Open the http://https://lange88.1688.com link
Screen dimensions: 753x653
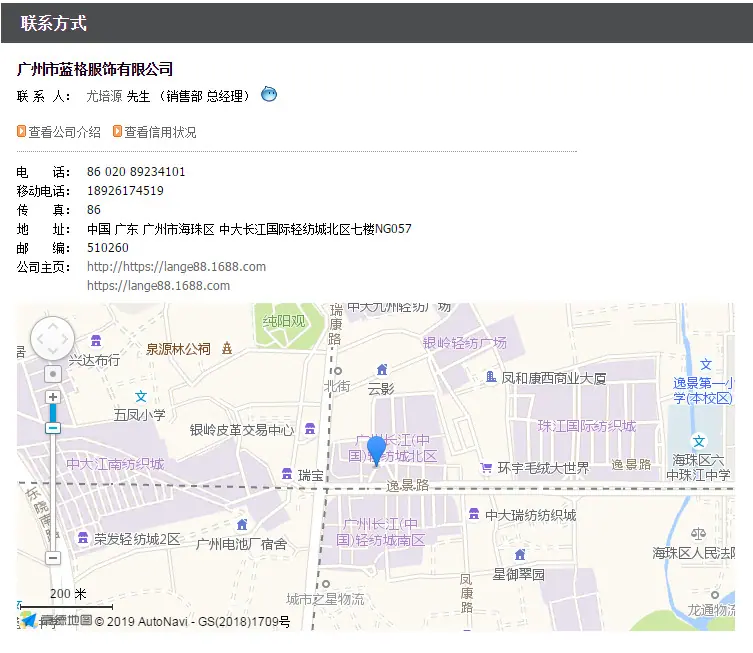pyautogui.click(x=176, y=267)
